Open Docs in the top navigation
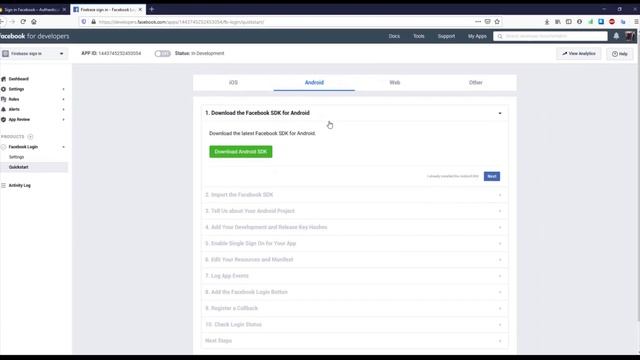The image size is (640, 360). pos(394,36)
